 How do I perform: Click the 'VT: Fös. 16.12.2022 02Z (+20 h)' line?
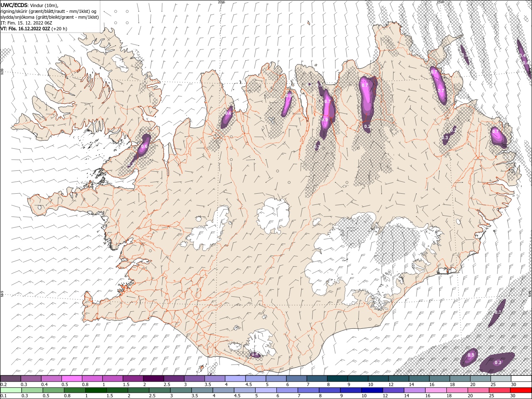(34, 29)
